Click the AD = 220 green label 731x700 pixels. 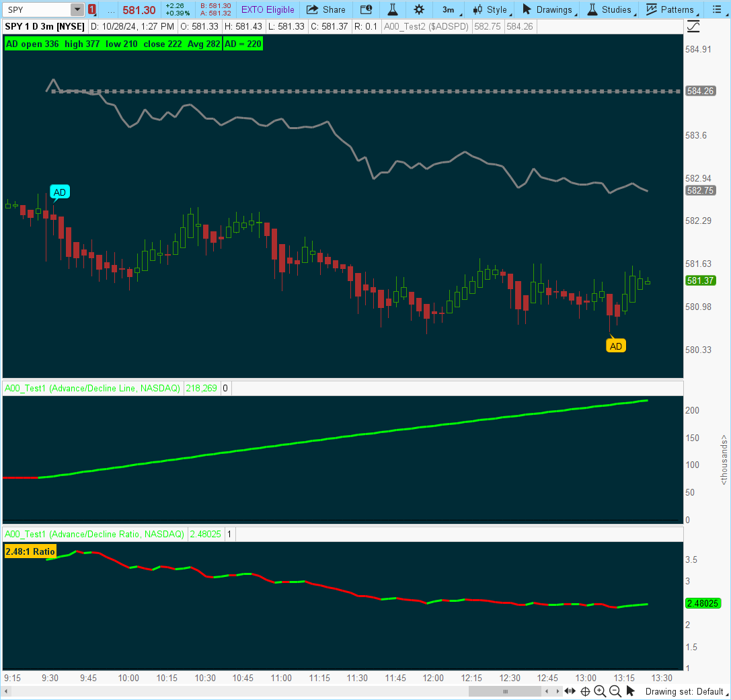click(243, 44)
